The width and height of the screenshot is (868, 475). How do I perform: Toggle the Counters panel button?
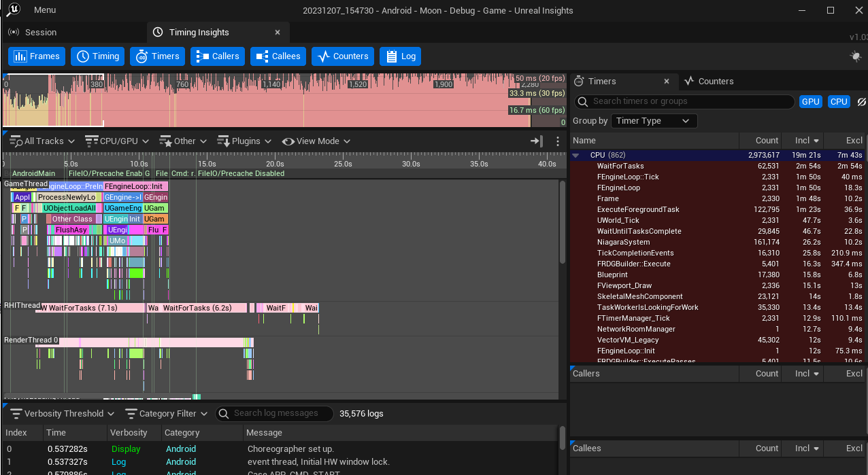click(x=343, y=56)
